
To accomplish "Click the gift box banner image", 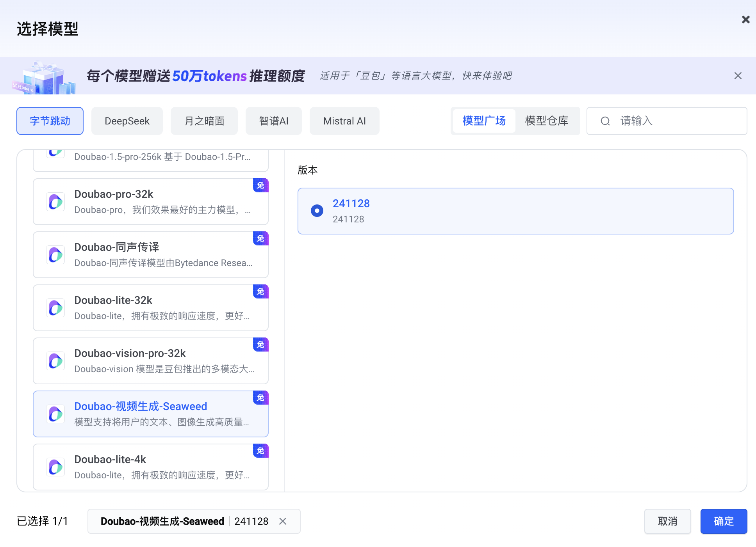I will [44, 78].
